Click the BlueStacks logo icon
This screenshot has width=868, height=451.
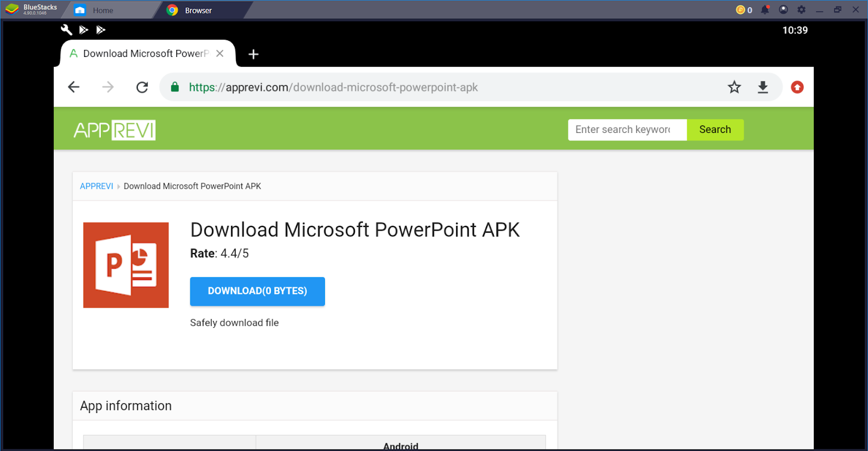12,10
